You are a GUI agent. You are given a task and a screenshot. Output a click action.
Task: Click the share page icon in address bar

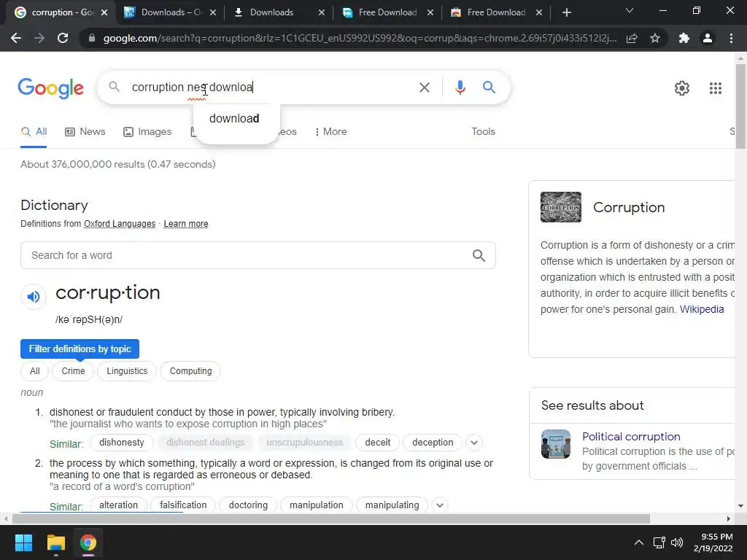point(632,38)
